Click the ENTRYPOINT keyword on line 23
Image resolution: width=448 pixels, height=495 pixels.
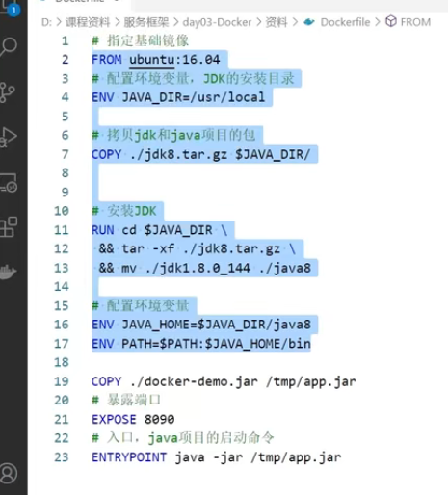tap(129, 457)
